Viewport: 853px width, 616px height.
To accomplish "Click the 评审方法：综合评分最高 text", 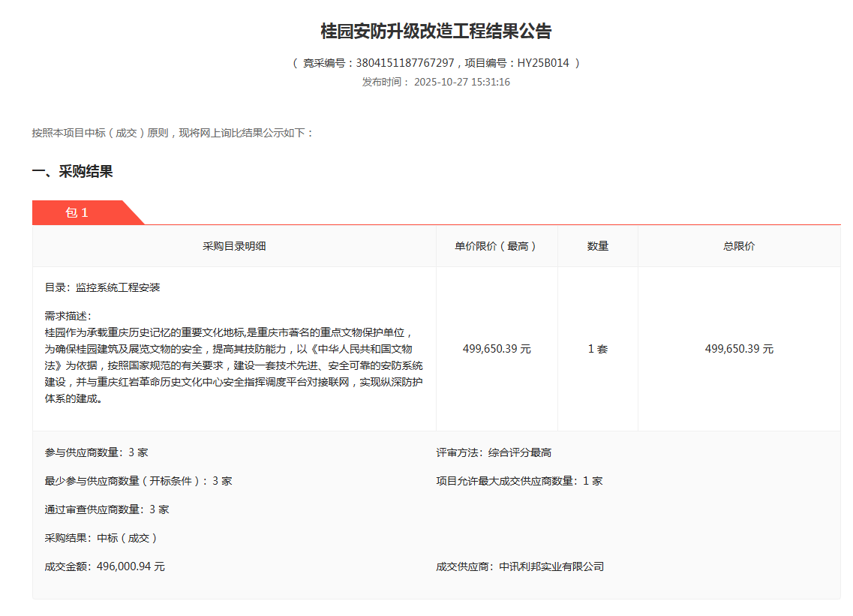I will [494, 452].
